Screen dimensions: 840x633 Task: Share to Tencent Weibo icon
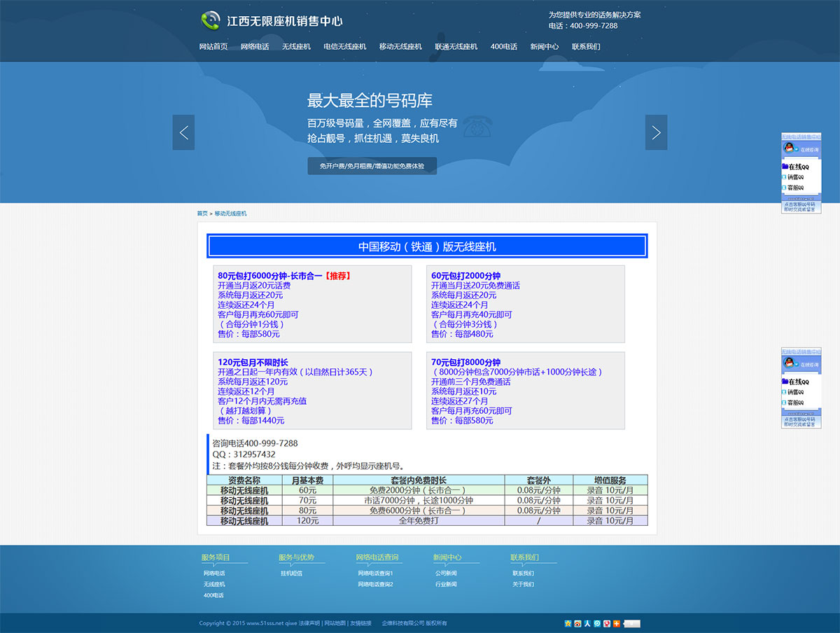[597, 623]
